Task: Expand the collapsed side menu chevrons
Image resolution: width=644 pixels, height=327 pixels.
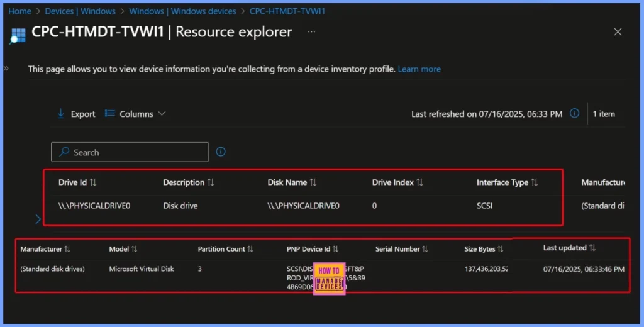Action: point(6,68)
